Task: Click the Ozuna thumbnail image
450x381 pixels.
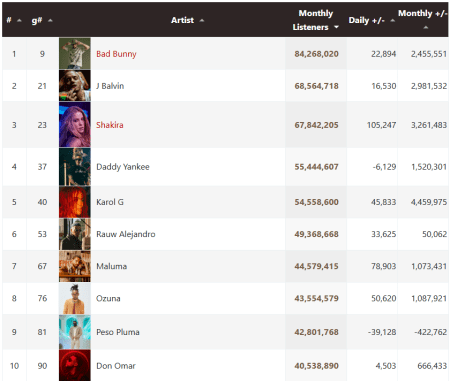Action: click(75, 298)
